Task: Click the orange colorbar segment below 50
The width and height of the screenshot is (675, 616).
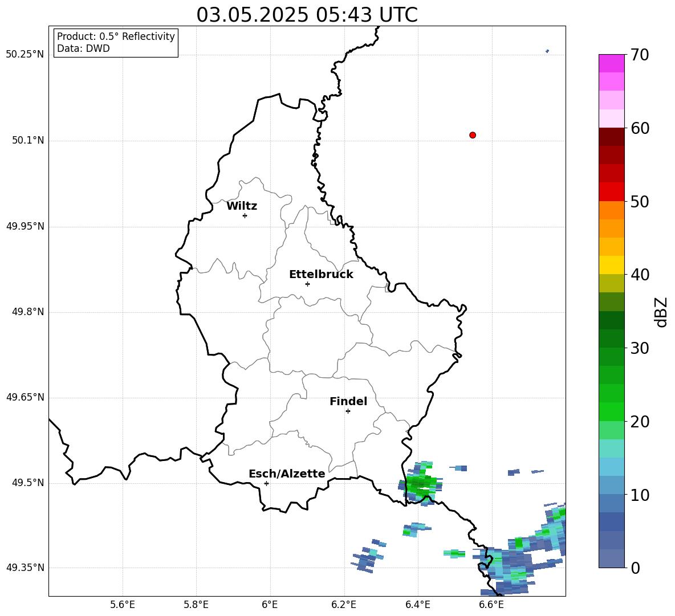Action: pyautogui.click(x=611, y=210)
